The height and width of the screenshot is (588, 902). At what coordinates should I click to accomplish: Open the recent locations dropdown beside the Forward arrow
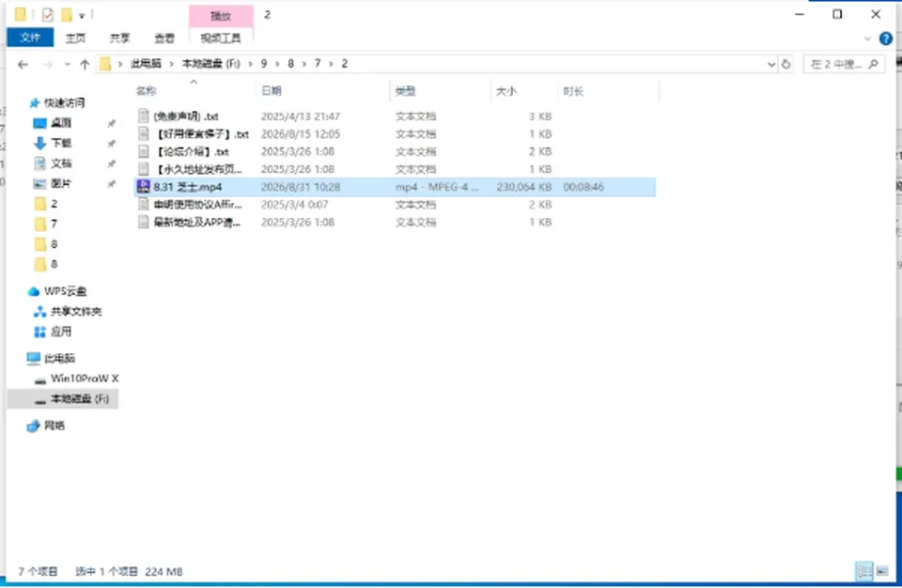click(x=68, y=65)
